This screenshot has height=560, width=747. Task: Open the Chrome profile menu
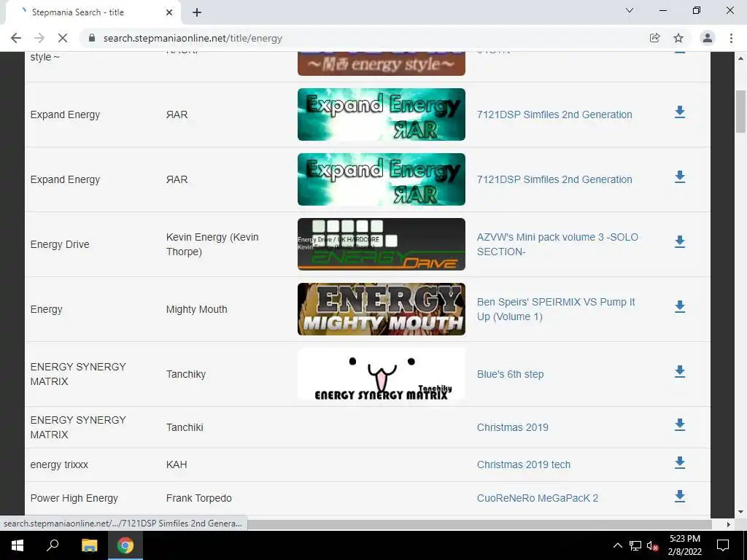pos(708,38)
